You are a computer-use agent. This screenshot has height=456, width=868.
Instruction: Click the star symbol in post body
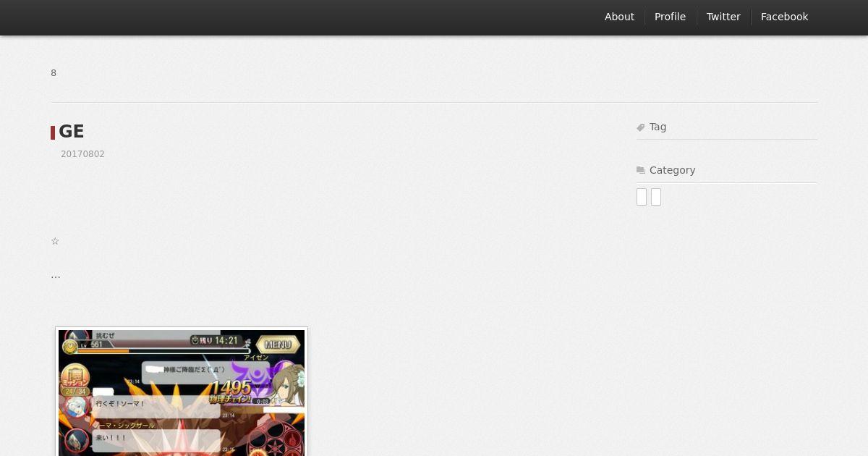coord(55,241)
